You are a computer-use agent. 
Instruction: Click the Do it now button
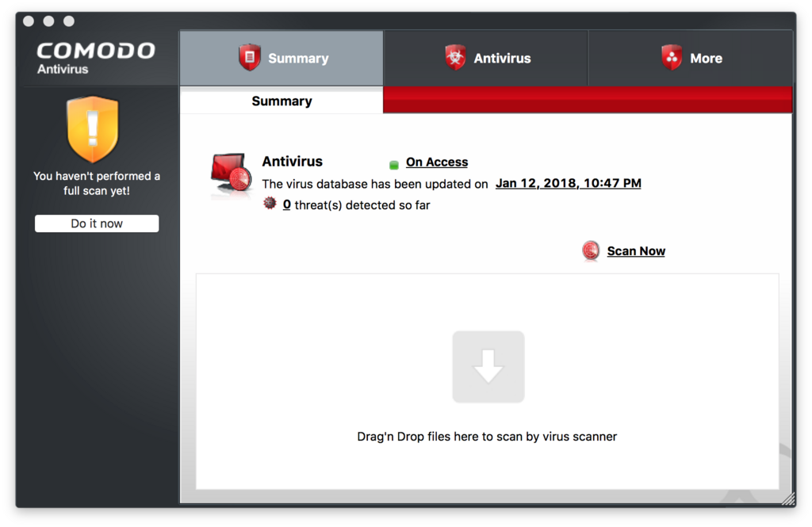click(x=97, y=223)
